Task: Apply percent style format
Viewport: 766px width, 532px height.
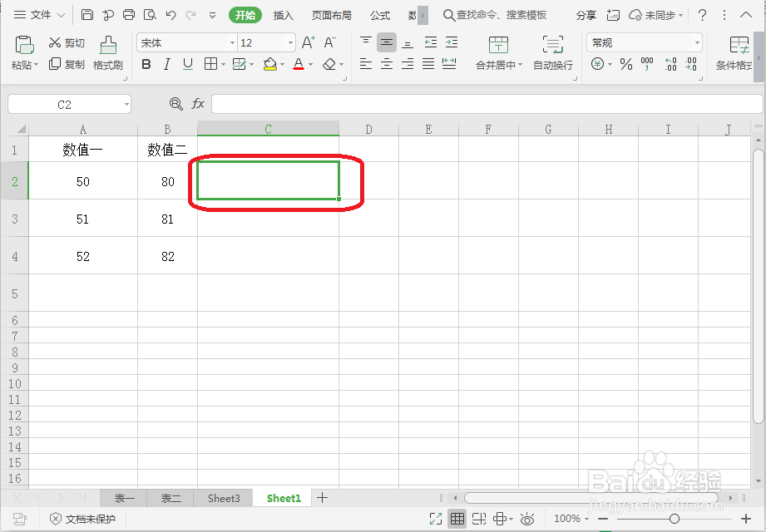Action: click(625, 64)
